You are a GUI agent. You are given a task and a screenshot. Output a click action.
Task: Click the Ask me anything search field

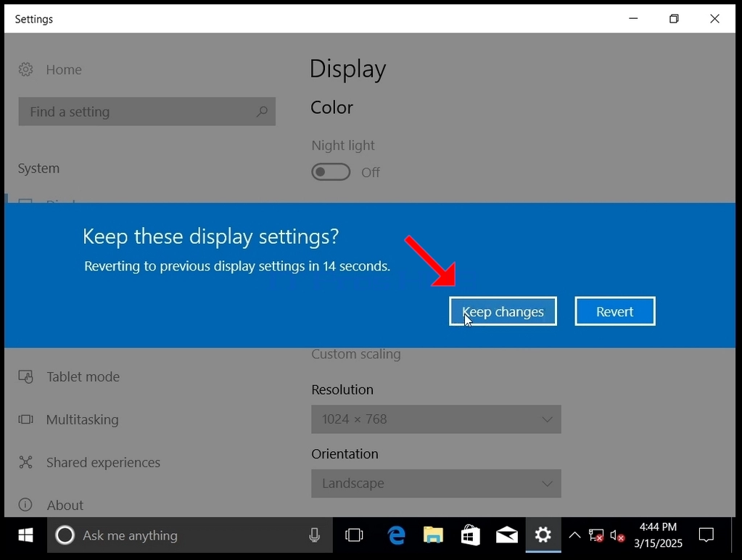(190, 535)
